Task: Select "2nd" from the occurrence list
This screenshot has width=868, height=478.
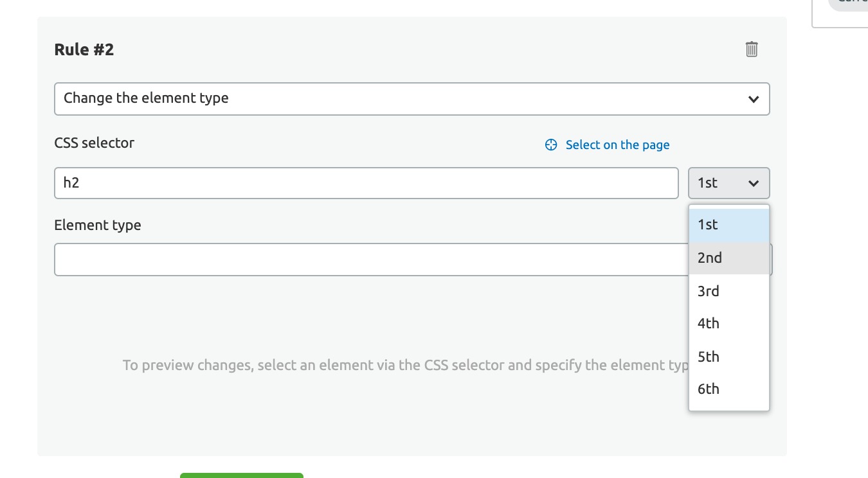Action: 728,258
